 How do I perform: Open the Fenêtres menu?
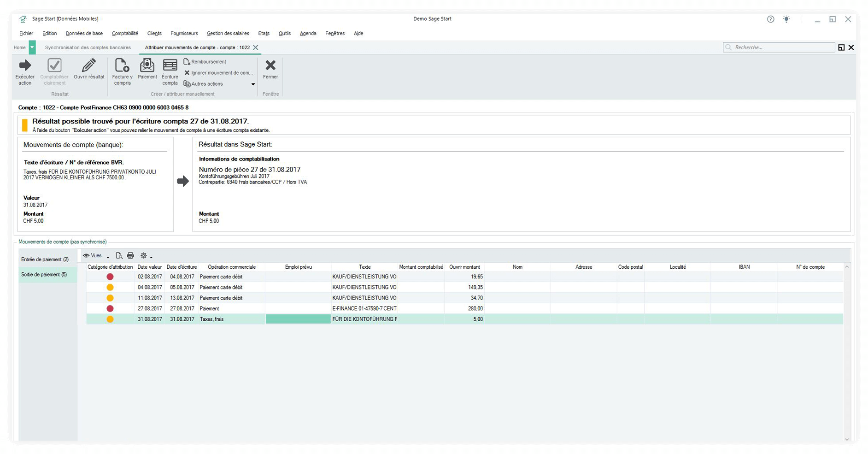pos(335,33)
